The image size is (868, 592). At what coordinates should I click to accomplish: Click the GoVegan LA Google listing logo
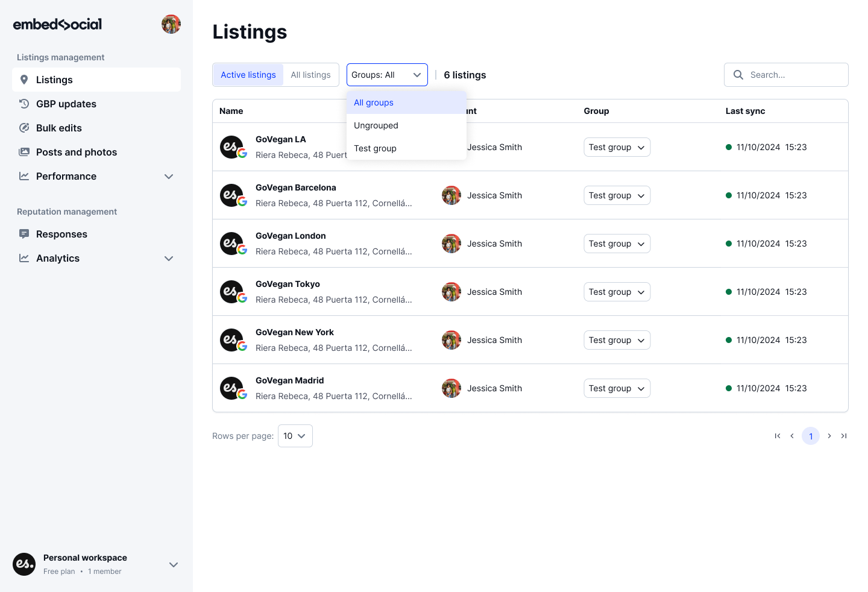233,147
